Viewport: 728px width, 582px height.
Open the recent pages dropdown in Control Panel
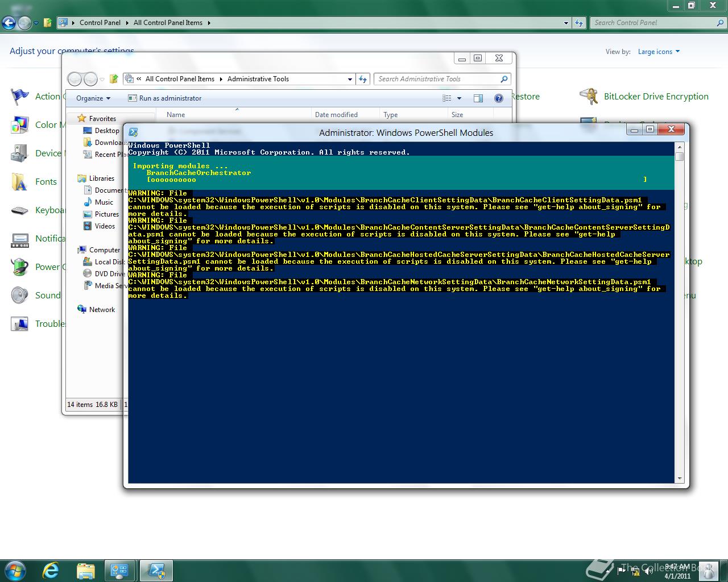coord(36,23)
